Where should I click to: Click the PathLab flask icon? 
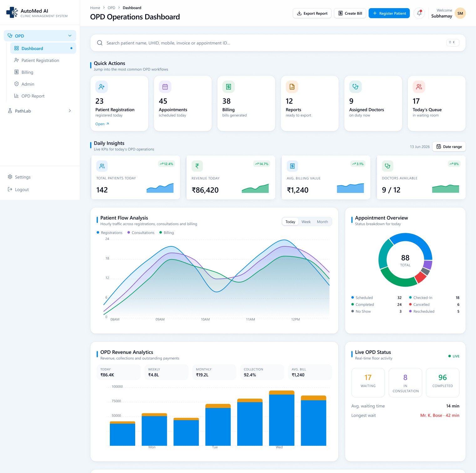click(x=10, y=111)
